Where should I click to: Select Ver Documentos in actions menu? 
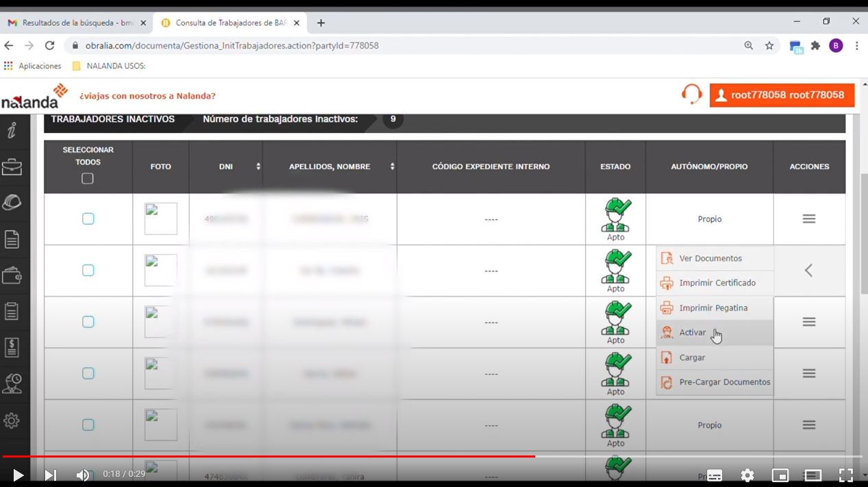coord(710,258)
